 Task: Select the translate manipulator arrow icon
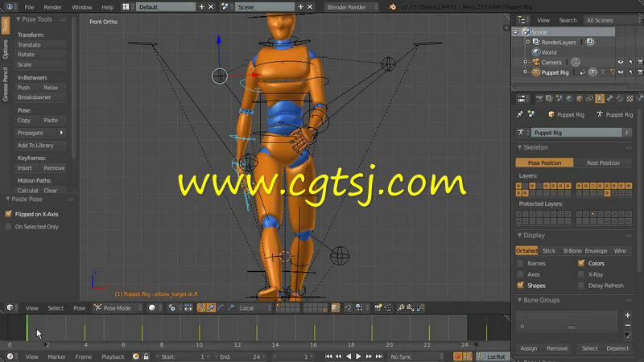(x=211, y=308)
